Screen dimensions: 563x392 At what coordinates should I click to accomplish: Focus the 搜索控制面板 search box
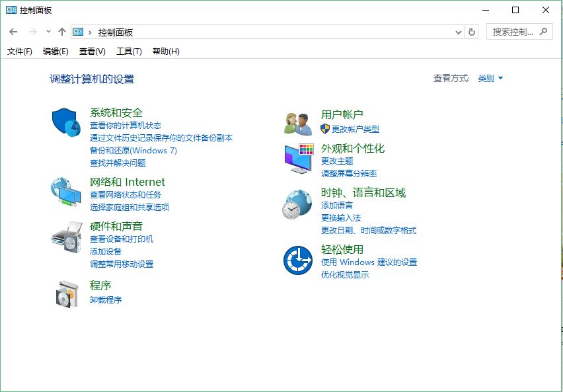tap(519, 32)
